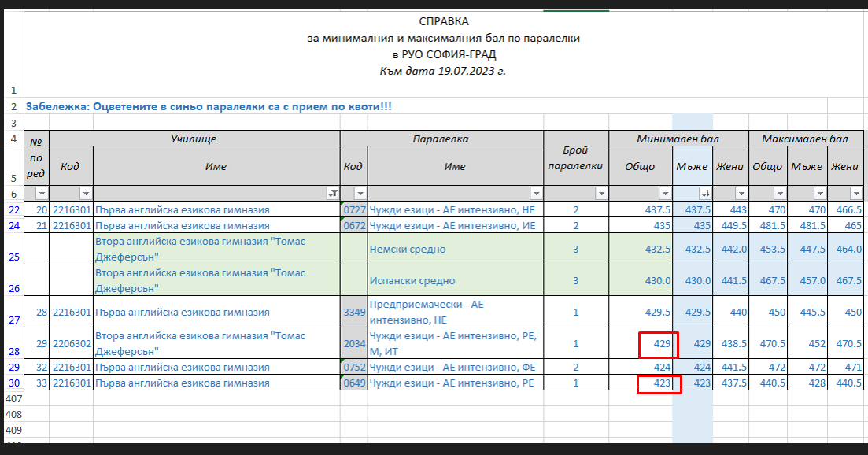Viewport: 868px width, 455px height.
Task: Open filter dropdown for № по ред column
Action: tap(42, 194)
